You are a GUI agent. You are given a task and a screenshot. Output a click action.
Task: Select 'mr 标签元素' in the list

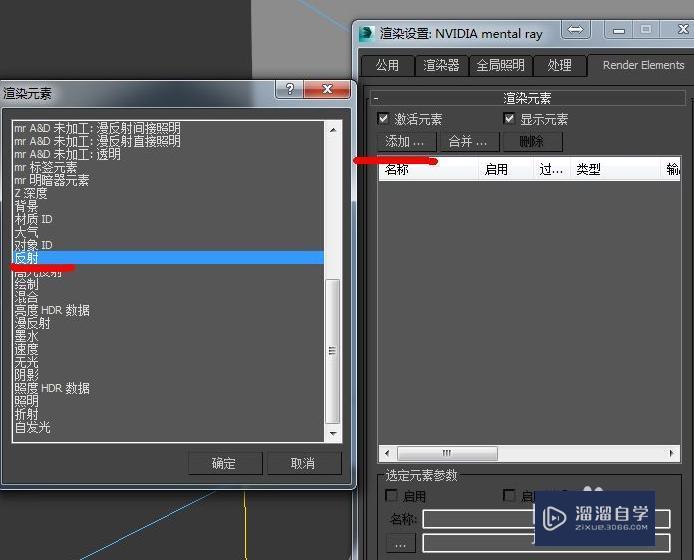click(168, 167)
